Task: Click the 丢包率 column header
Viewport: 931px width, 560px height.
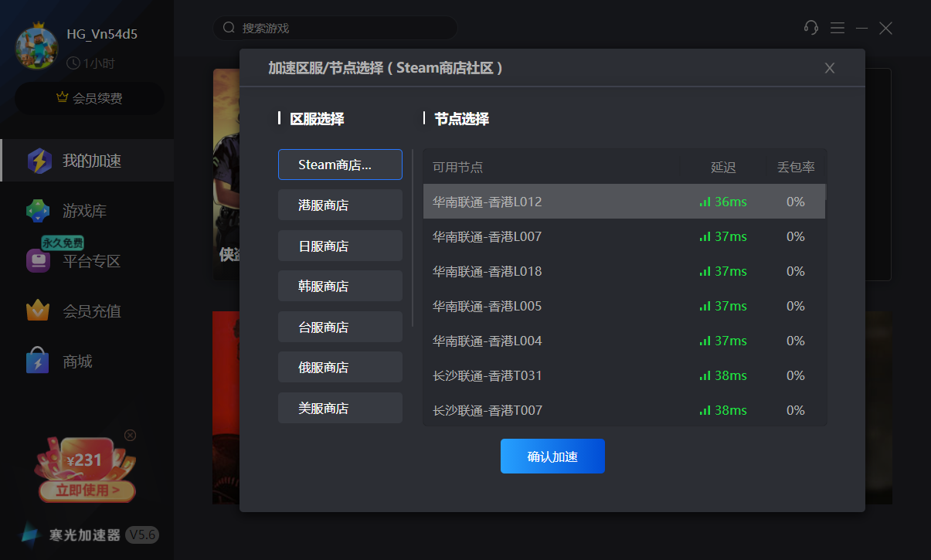Action: (x=796, y=167)
